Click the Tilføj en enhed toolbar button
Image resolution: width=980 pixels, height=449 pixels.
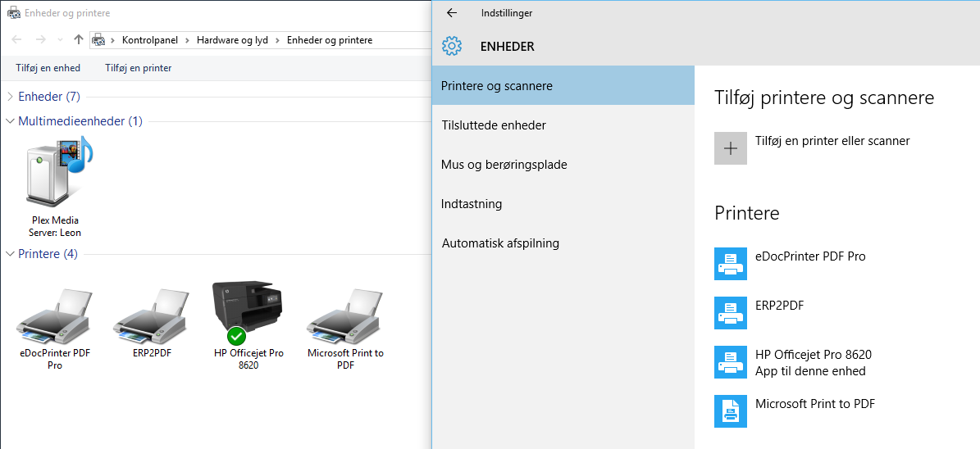coord(48,68)
